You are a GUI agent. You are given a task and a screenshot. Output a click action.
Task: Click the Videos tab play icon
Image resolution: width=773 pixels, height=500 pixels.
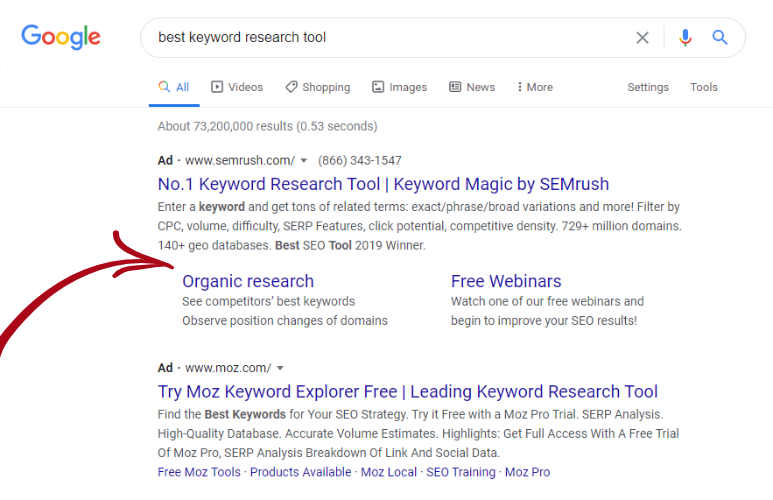click(217, 87)
